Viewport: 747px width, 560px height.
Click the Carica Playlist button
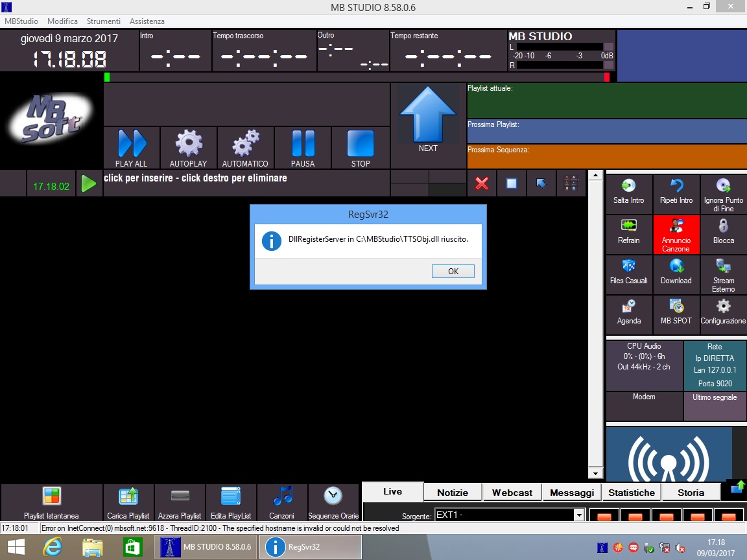coord(128,502)
